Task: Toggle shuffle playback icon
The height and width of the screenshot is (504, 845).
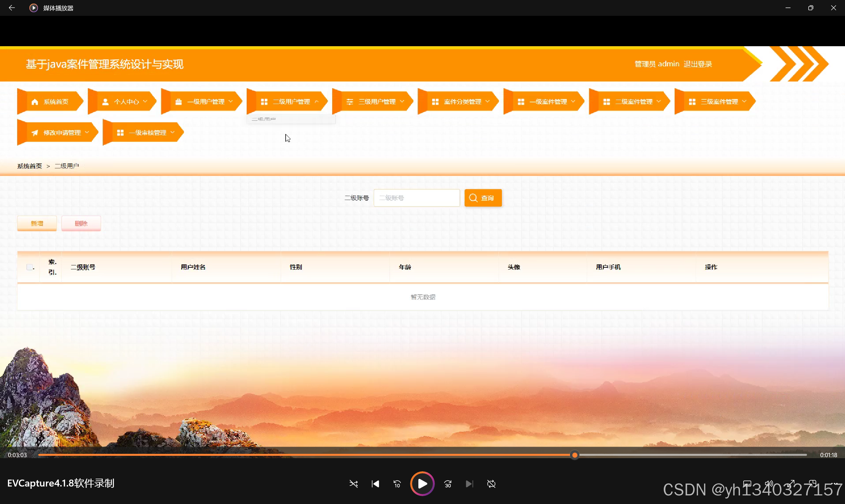Action: click(x=353, y=484)
